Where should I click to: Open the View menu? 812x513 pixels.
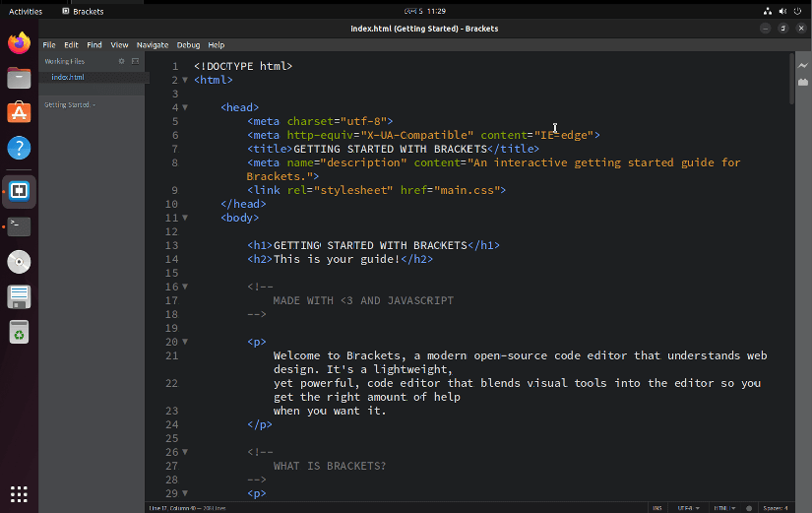[x=119, y=45]
